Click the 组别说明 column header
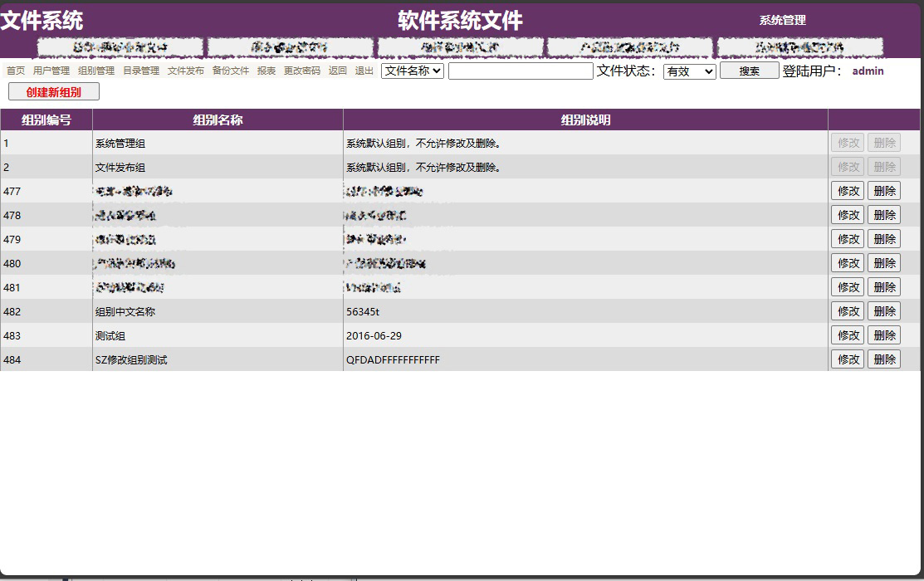The width and height of the screenshot is (924, 581). pyautogui.click(x=586, y=120)
